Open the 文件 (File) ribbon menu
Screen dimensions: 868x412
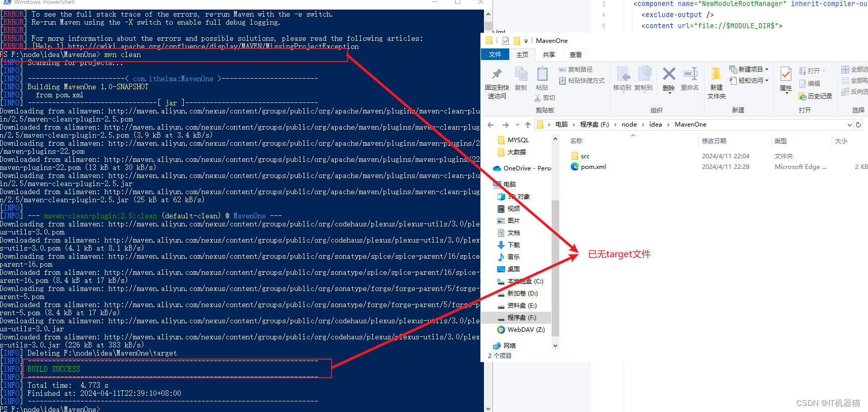click(x=495, y=54)
